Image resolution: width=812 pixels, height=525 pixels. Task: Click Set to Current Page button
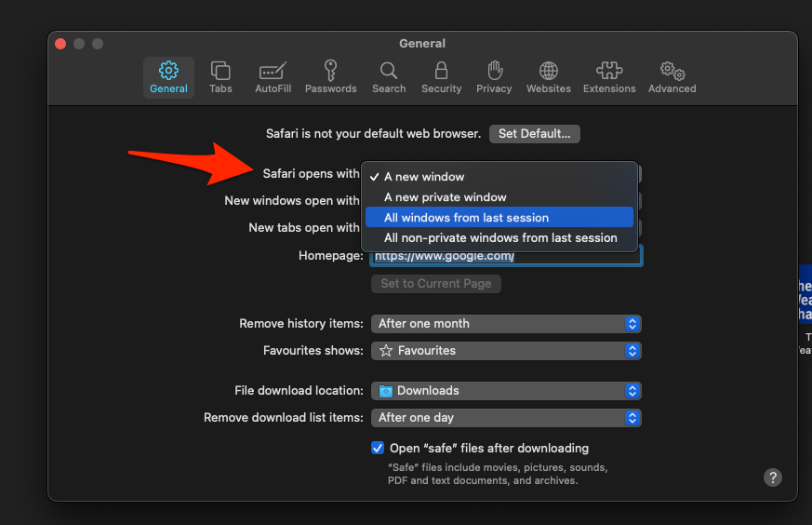436,284
